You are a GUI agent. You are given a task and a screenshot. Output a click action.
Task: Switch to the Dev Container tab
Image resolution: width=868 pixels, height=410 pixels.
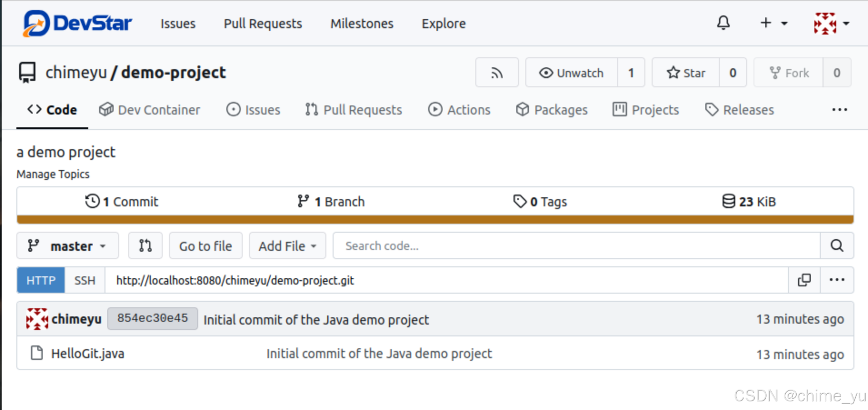(x=150, y=110)
